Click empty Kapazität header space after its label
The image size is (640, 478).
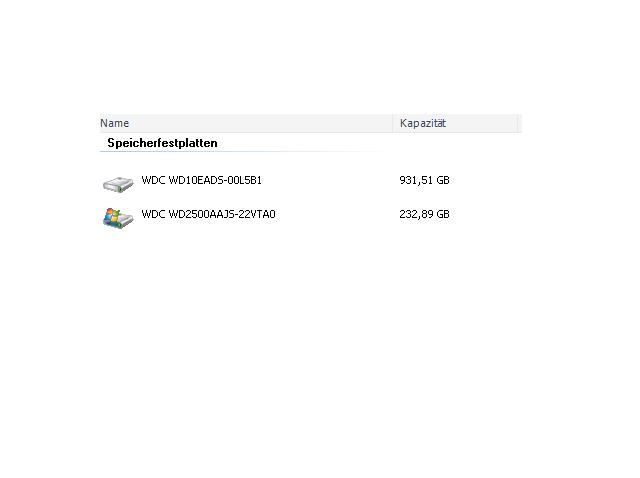(x=482, y=123)
